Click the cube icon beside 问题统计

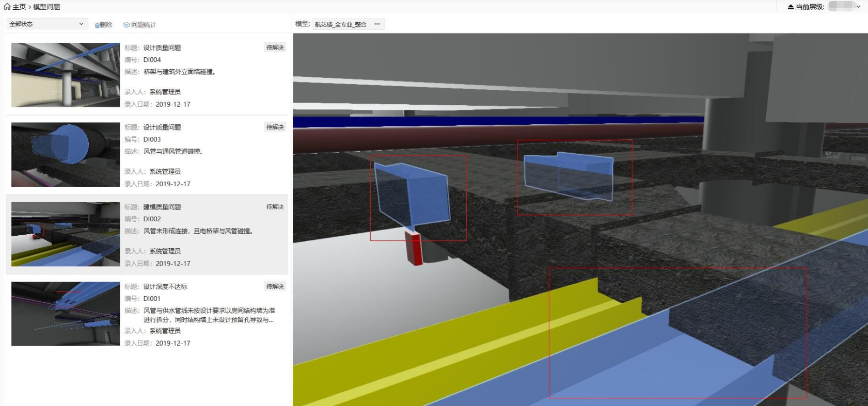point(127,25)
